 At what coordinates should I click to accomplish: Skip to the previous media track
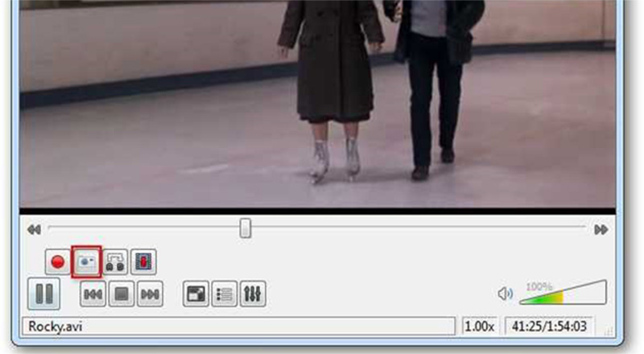(93, 295)
